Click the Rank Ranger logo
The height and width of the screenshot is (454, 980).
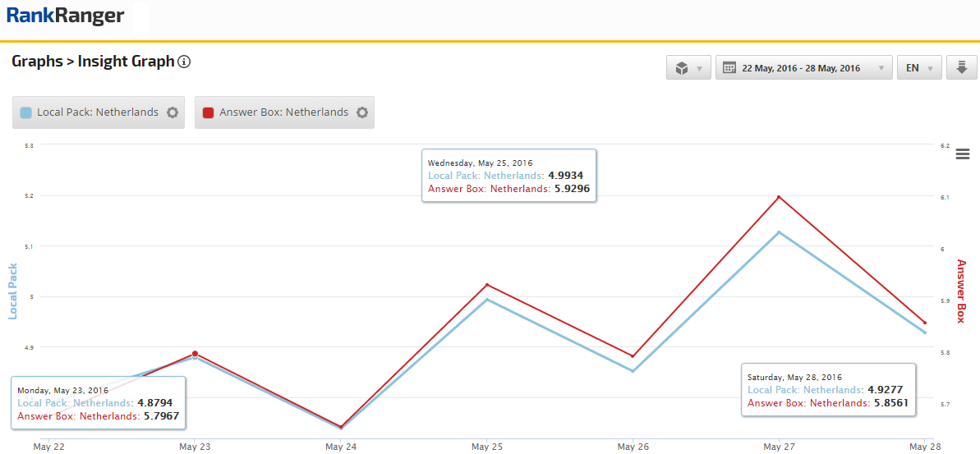click(66, 16)
